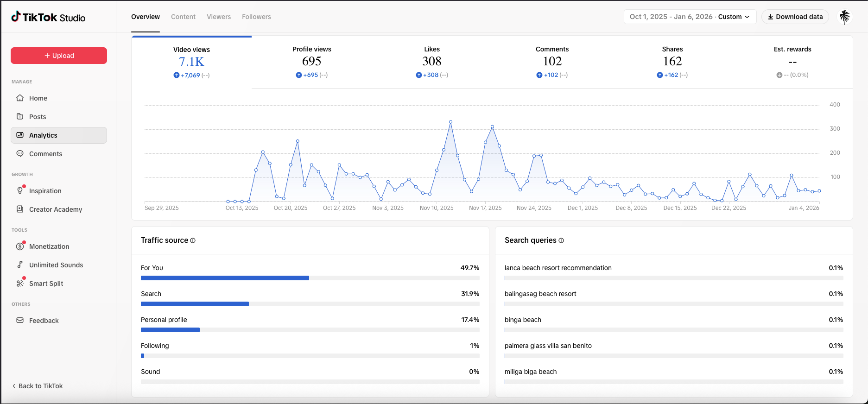This screenshot has height=404, width=868.
Task: Click the 49.7% For You value
Action: tap(470, 268)
